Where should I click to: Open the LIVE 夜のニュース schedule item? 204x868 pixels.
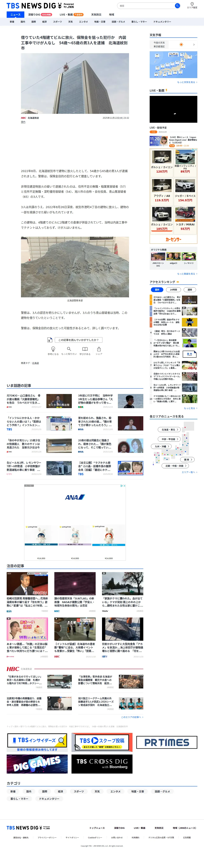pyautogui.click(x=173, y=141)
